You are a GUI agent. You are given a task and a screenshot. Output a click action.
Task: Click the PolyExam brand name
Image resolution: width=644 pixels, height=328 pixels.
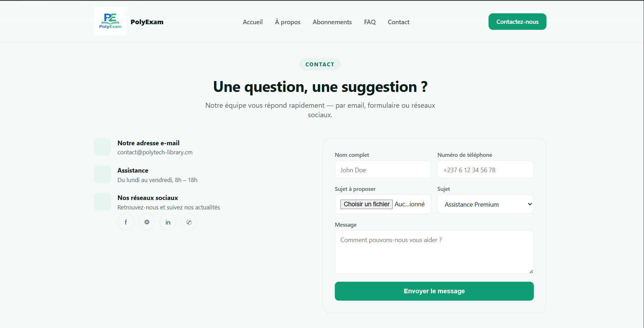click(147, 22)
